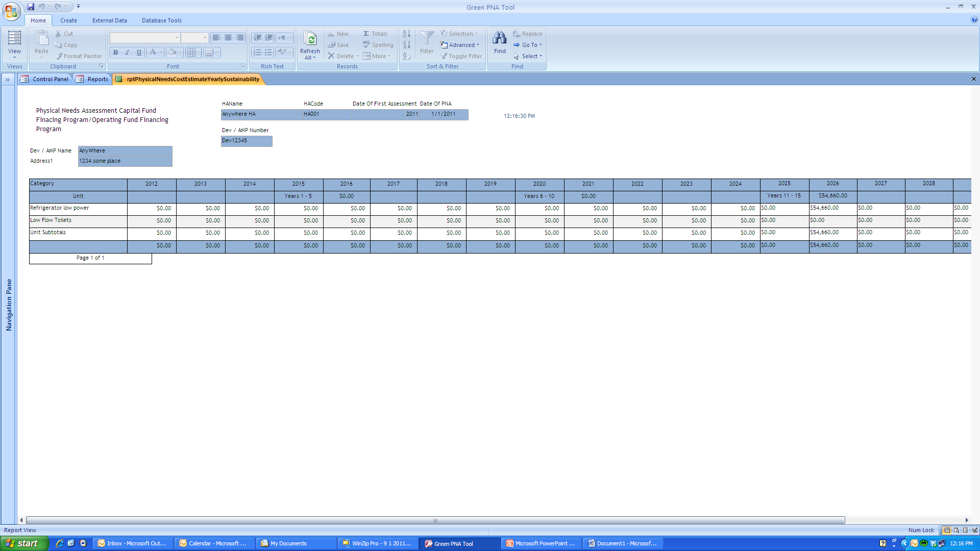The height and width of the screenshot is (551, 980).
Task: Click the Refresh All icon
Action: click(310, 40)
